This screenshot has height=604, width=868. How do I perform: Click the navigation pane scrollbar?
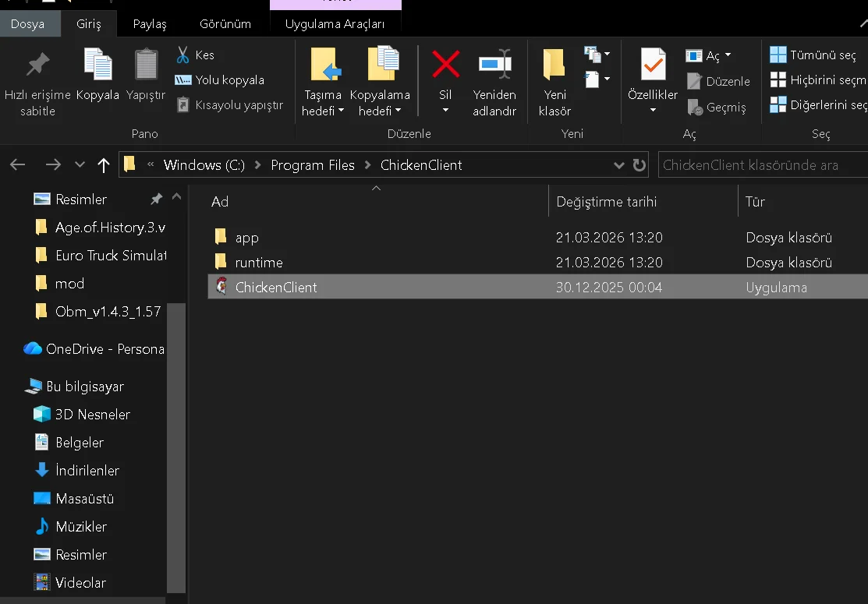176,448
